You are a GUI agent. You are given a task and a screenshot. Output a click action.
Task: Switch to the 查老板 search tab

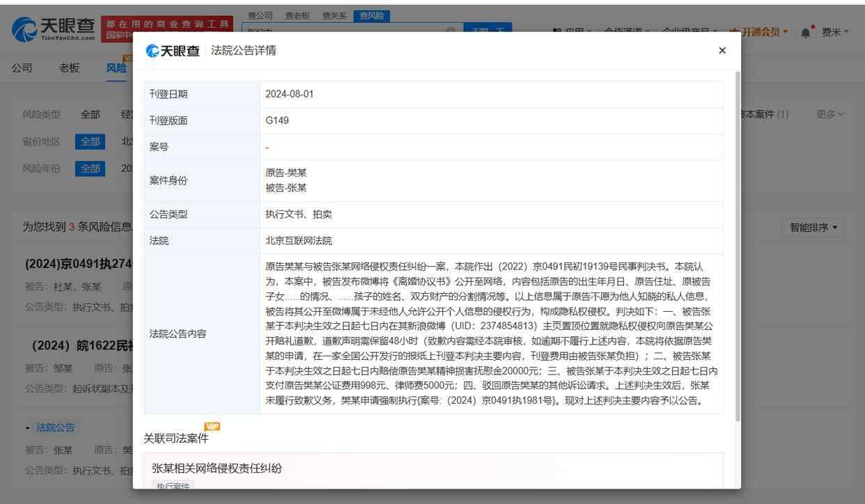pos(298,15)
